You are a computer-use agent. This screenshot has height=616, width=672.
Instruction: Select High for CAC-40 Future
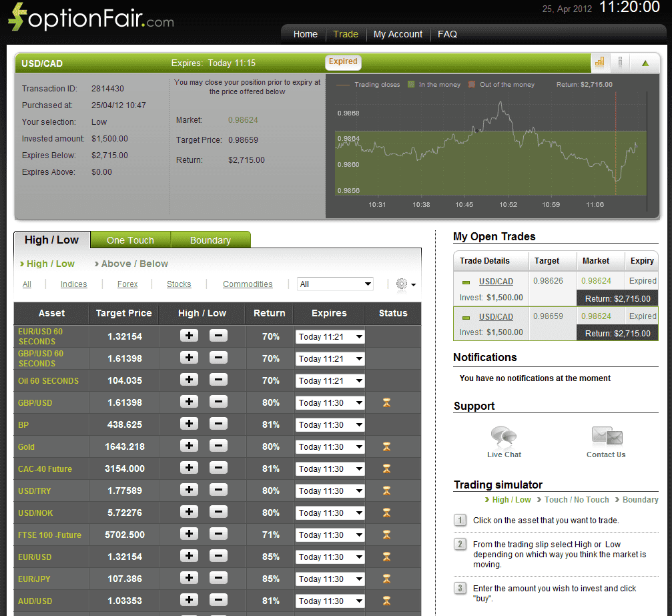(189, 469)
